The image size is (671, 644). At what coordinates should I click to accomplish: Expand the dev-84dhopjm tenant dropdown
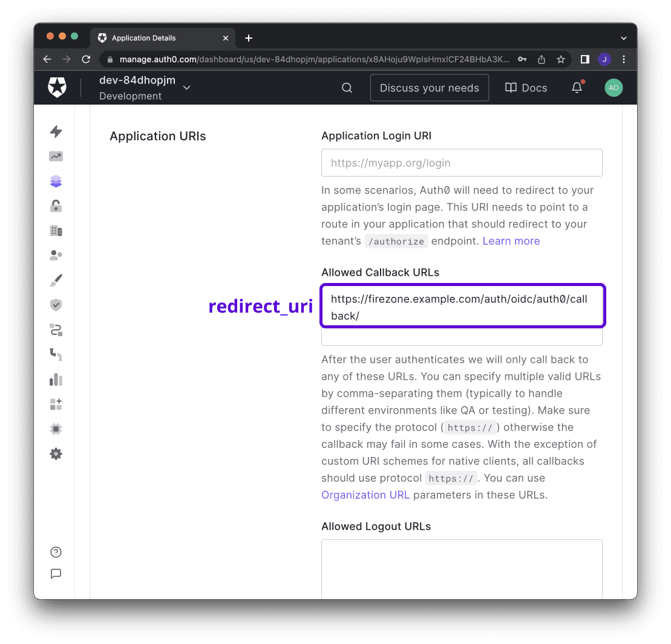coord(186,88)
